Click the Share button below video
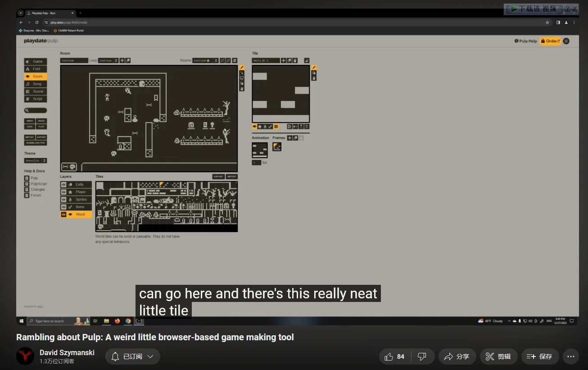Viewport: 588px width, 370px height. tap(457, 356)
